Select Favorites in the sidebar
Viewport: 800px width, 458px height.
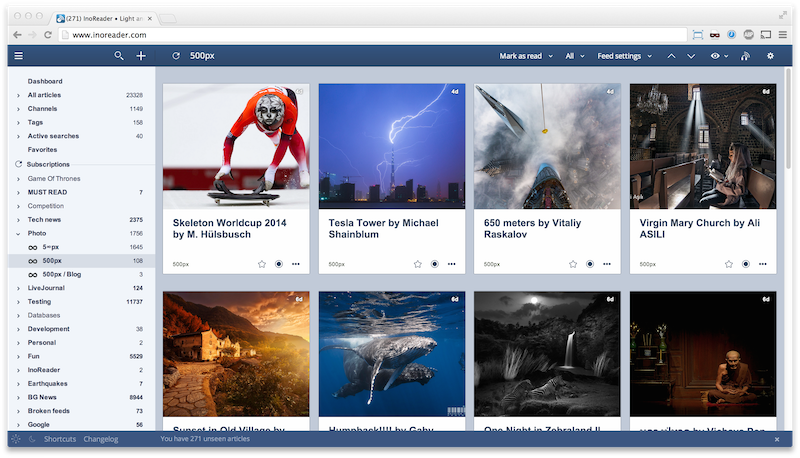pos(43,149)
